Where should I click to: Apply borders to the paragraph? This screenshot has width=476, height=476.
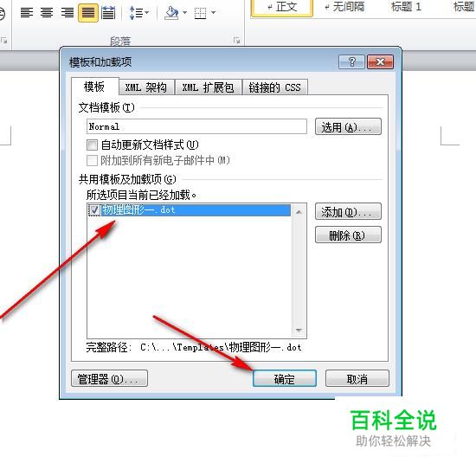click(201, 13)
